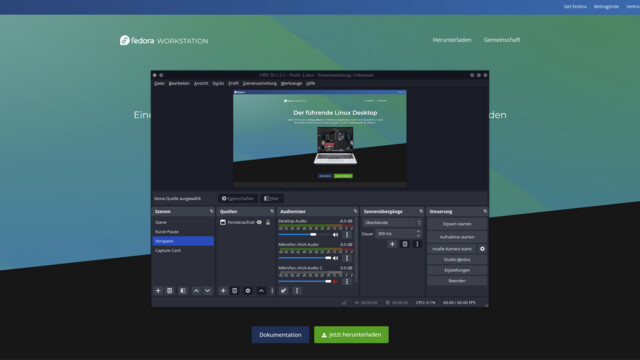This screenshot has width=640, height=360.
Task: Open the Desktop-Audio three-dot options menu
Action: 347,235
